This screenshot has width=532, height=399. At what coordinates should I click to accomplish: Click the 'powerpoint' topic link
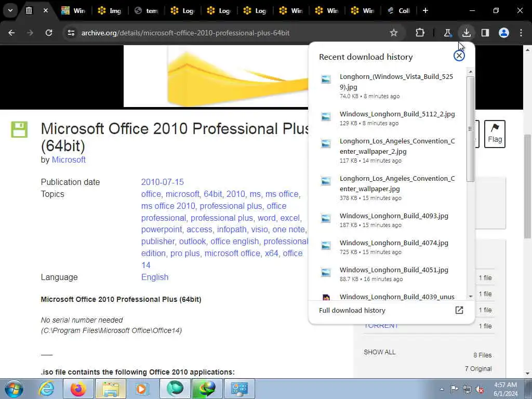click(x=162, y=229)
